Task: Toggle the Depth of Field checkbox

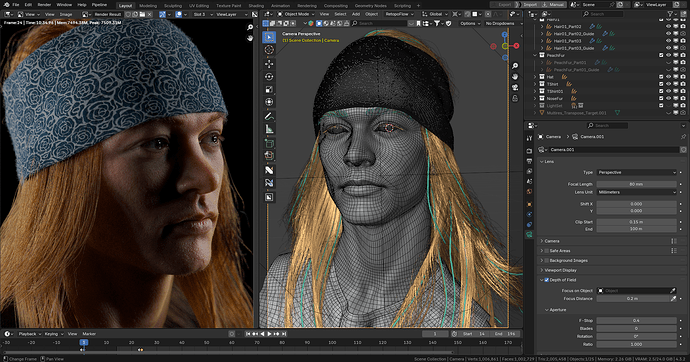Action: tap(547, 280)
